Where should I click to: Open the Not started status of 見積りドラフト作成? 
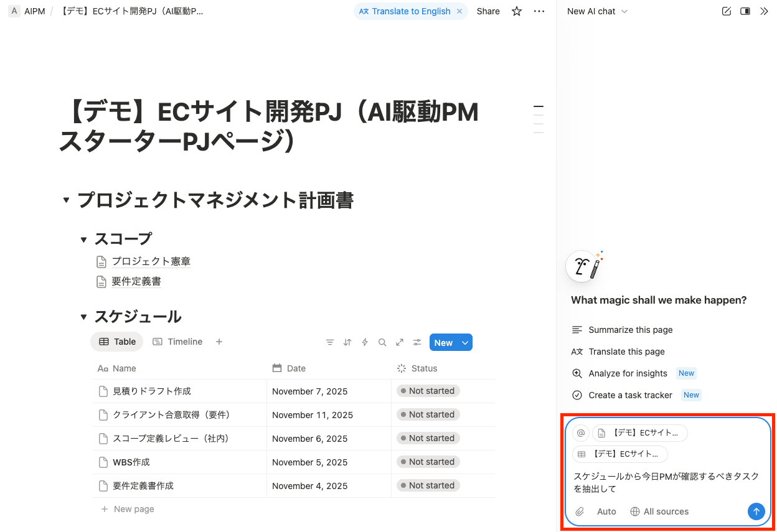428,391
